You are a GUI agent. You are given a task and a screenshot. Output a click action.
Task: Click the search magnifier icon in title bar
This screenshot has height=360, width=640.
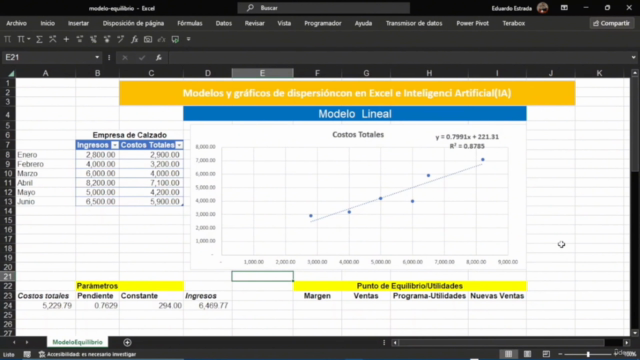[x=250, y=8]
